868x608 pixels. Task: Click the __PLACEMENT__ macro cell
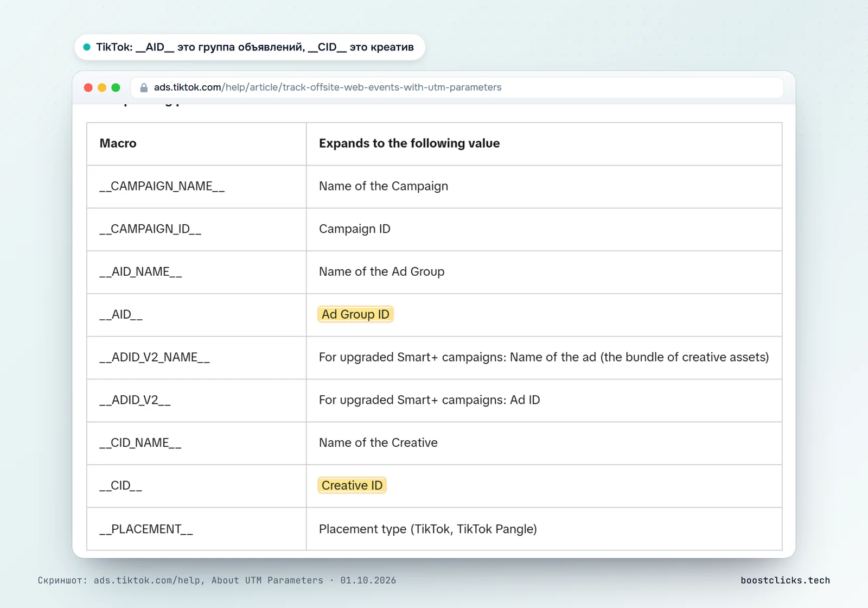click(196, 529)
